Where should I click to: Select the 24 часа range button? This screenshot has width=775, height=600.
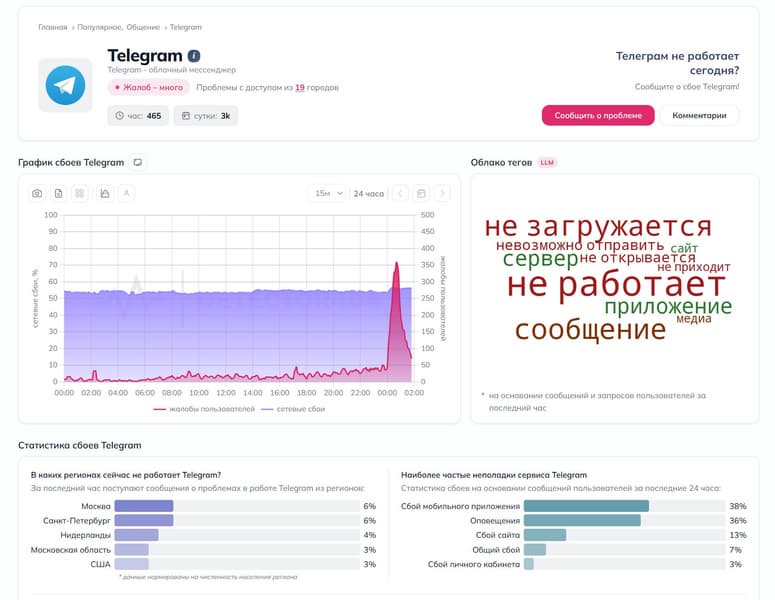pyautogui.click(x=369, y=193)
